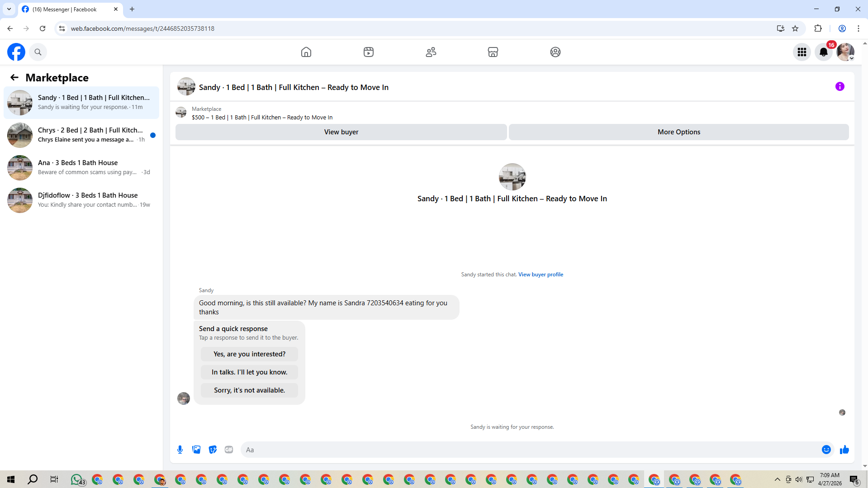Open the account profile picture menu
Screen dimensions: 868x488
point(845,52)
